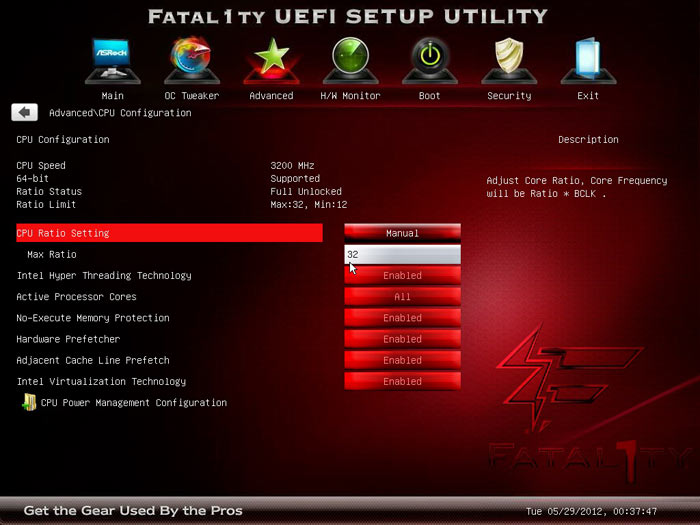Click the CPU Speed 3200 MHz value

(292, 166)
